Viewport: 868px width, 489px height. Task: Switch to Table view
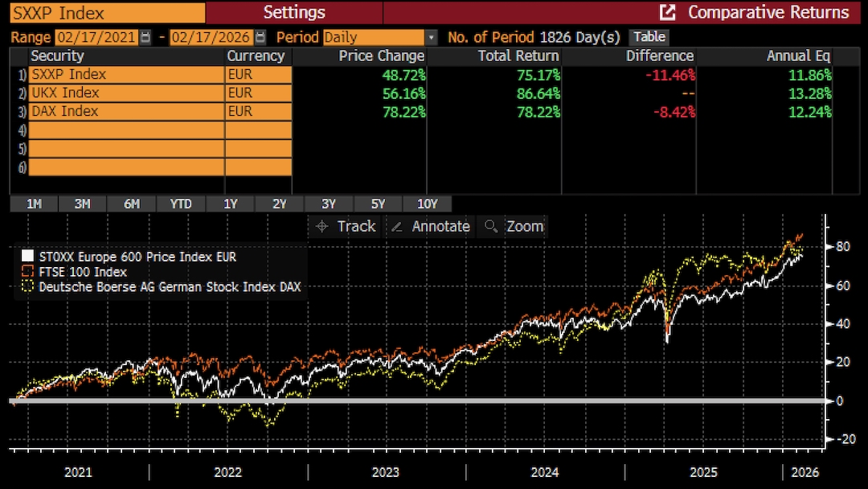649,37
